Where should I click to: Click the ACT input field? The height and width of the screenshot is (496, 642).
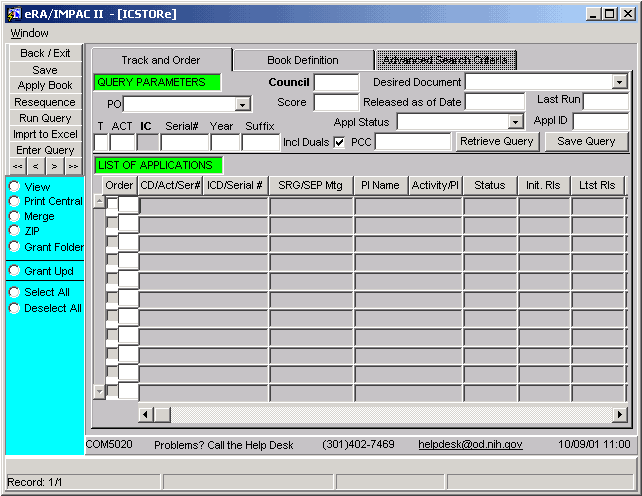(x=122, y=143)
